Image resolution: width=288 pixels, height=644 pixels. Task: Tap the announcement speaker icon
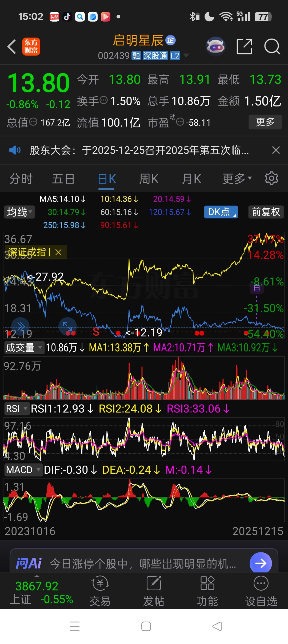coord(15,150)
